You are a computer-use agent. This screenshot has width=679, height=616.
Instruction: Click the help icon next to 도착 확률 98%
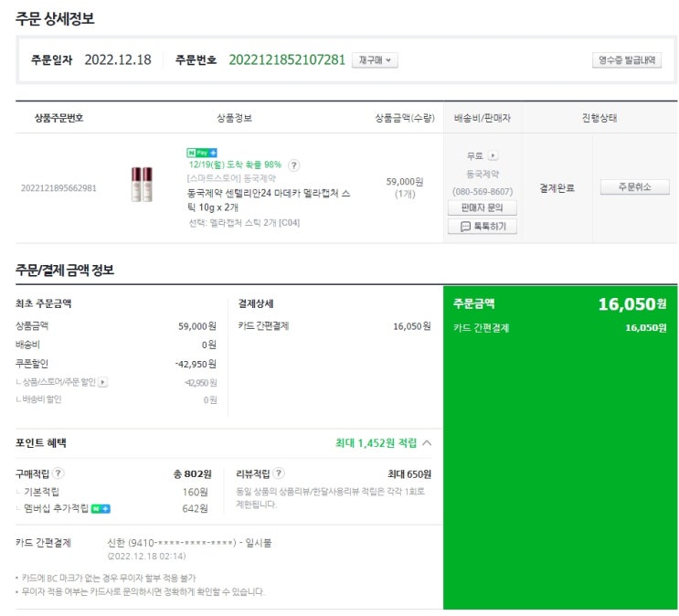294,165
